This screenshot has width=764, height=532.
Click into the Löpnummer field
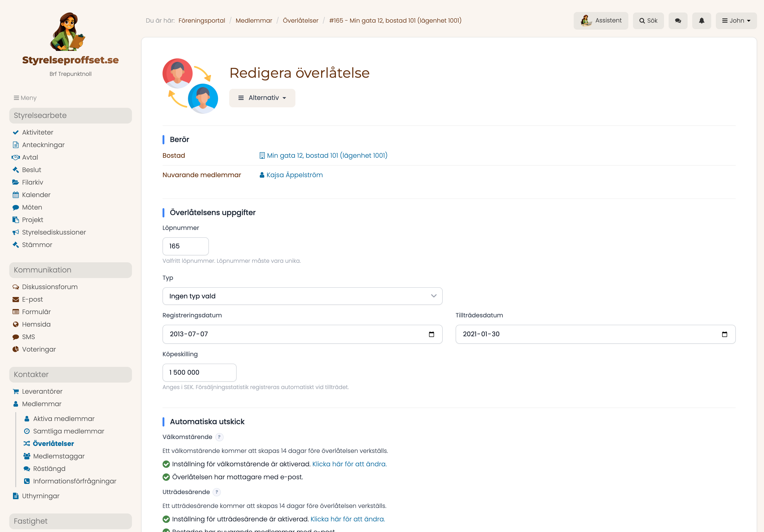pos(185,246)
